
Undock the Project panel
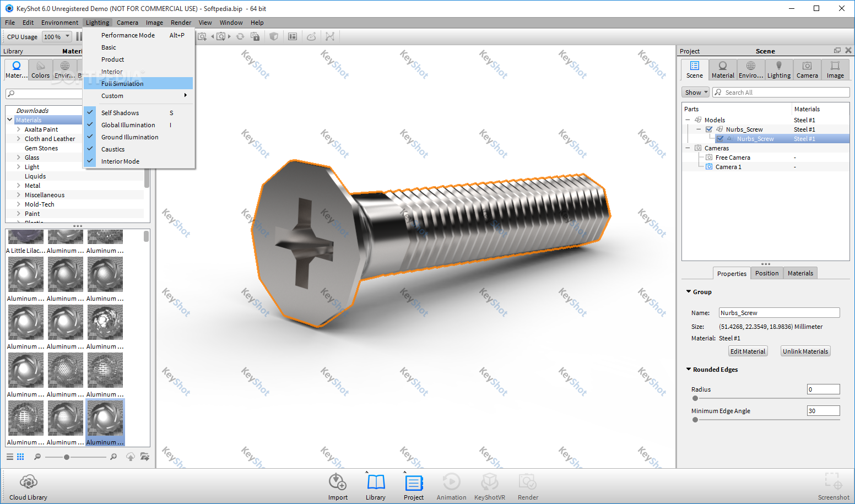[x=837, y=51]
